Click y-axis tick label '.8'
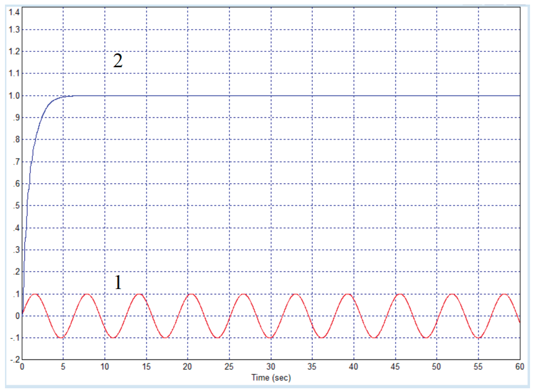The width and height of the screenshot is (535, 392). 16,139
